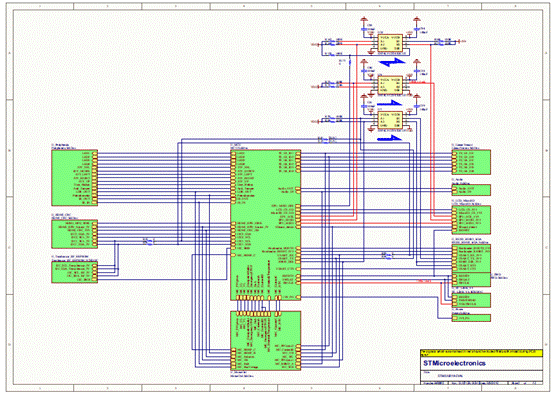This screenshot has width=554, height=395.
Task: Click the blue bidirectional double arrow symbol
Action: pos(391,63)
